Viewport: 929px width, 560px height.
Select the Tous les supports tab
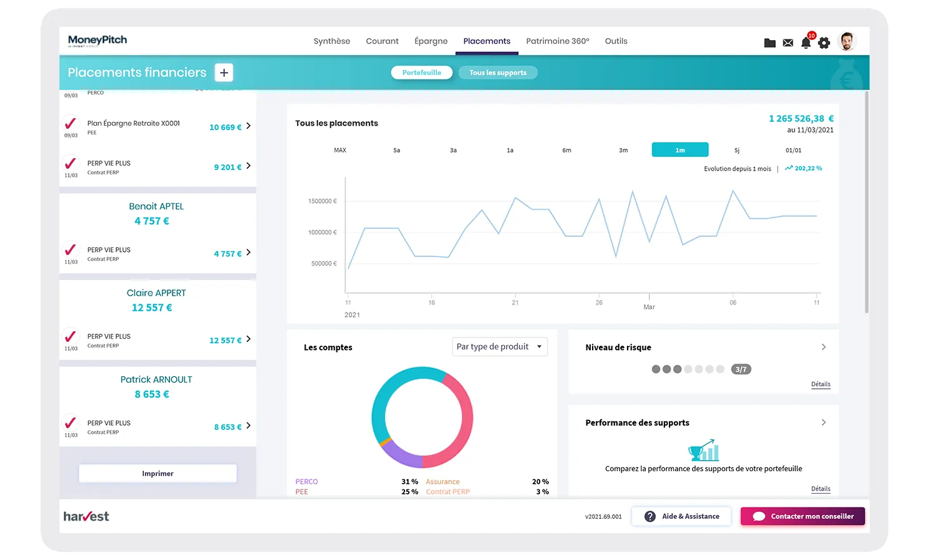[x=498, y=72]
